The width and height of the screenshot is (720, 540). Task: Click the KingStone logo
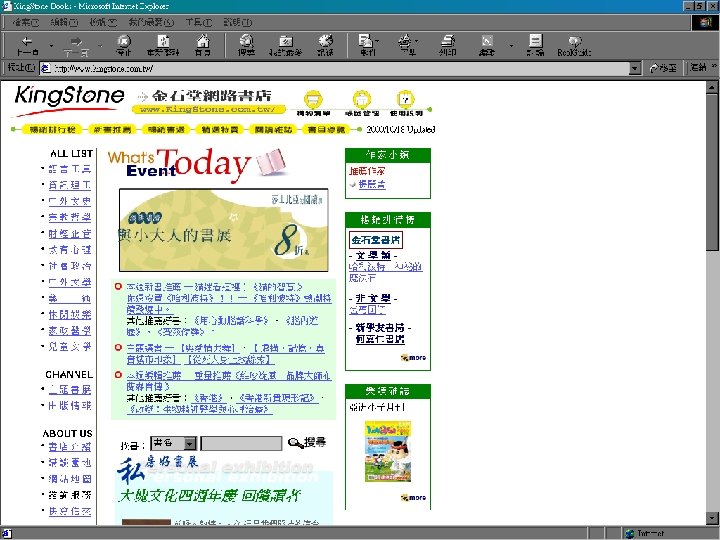tap(69, 100)
